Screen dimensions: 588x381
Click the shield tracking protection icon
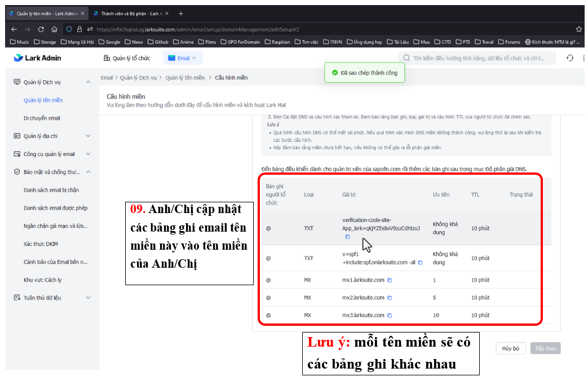click(69, 29)
